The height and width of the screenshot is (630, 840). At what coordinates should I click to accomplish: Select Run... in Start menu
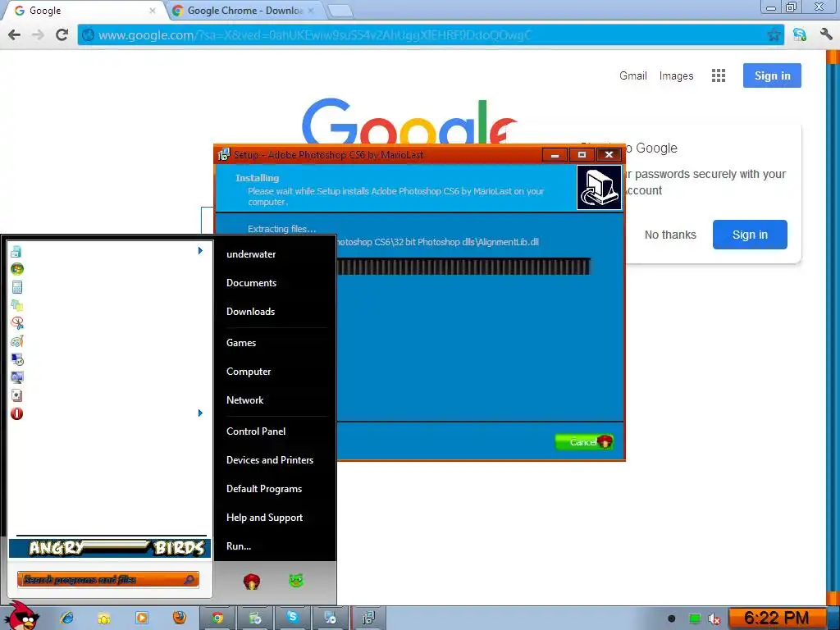(x=239, y=546)
